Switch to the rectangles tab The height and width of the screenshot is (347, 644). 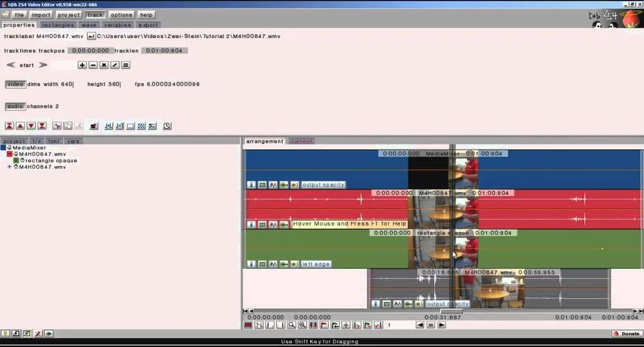(58, 25)
